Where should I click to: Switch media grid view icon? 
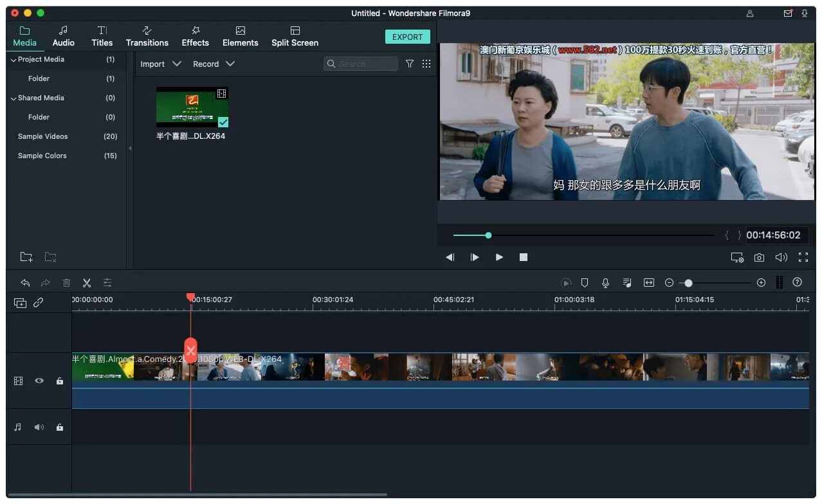(x=426, y=64)
